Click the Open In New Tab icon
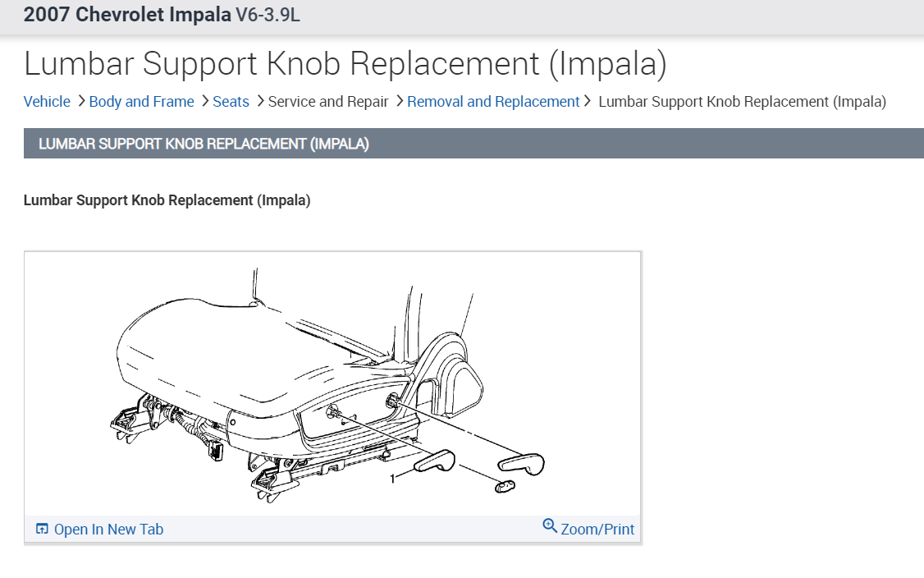This screenshot has height=578, width=924. click(x=42, y=530)
